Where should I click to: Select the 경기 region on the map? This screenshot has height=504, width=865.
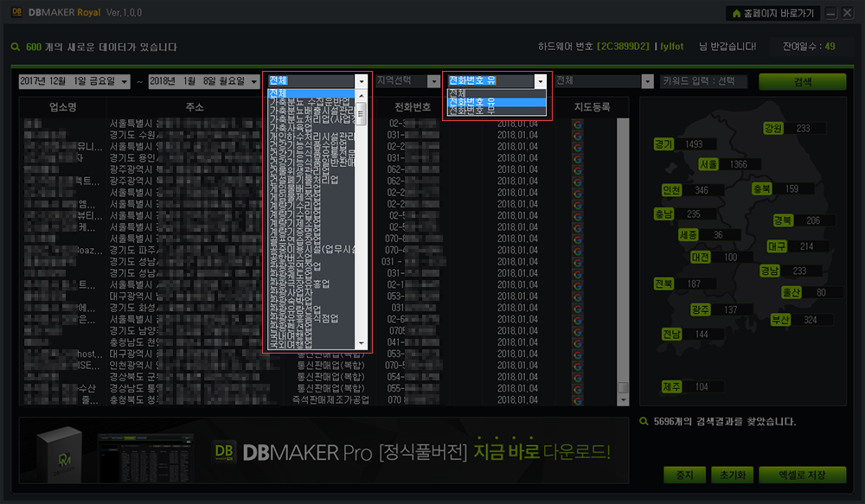(663, 144)
